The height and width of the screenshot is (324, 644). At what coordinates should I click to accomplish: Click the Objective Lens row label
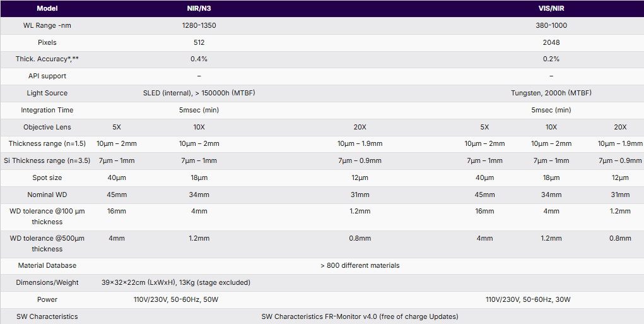[x=47, y=127]
